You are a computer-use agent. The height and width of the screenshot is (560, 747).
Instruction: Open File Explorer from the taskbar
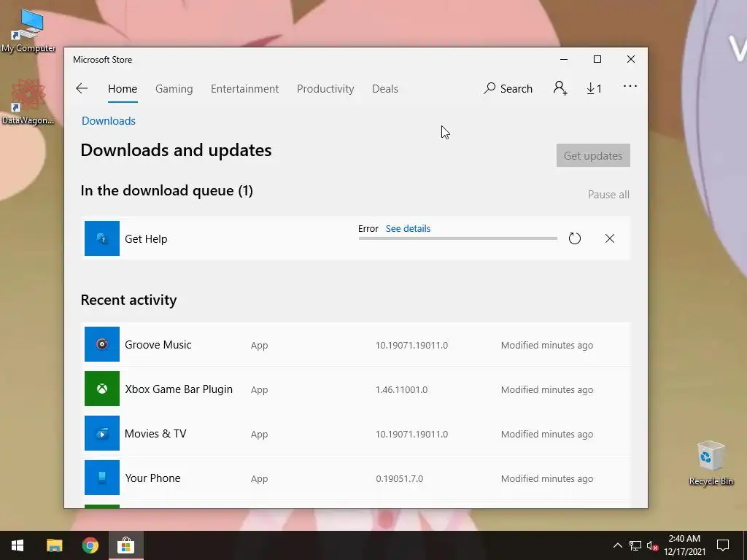click(54, 545)
